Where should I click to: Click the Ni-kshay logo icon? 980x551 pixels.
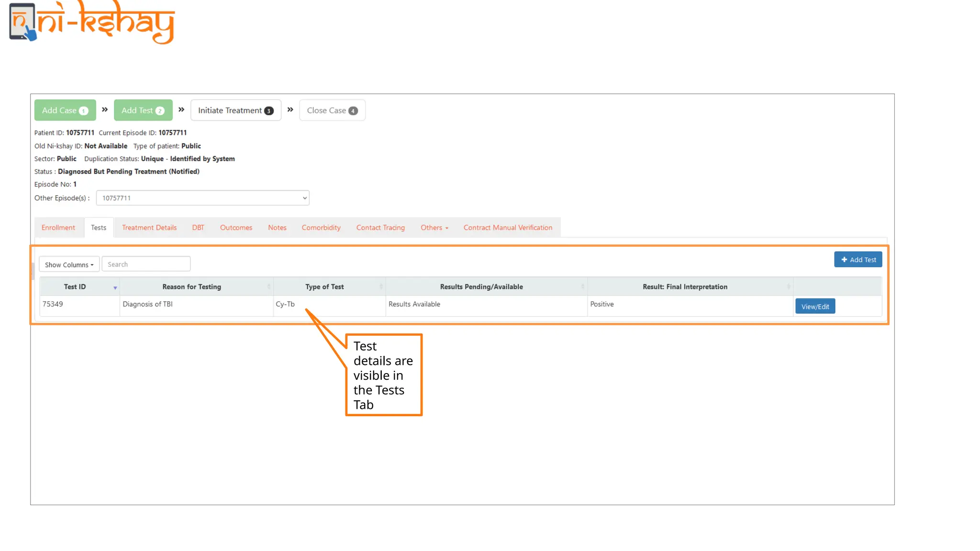pos(23,22)
